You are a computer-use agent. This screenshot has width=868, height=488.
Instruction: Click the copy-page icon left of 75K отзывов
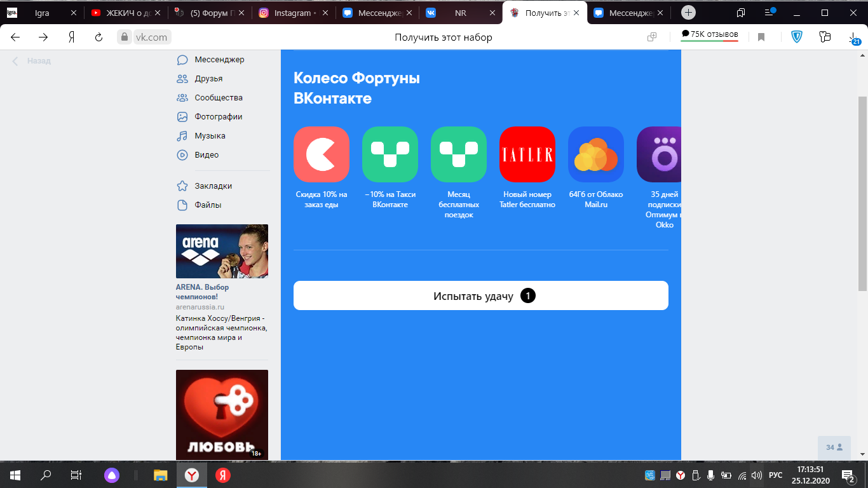tap(651, 37)
